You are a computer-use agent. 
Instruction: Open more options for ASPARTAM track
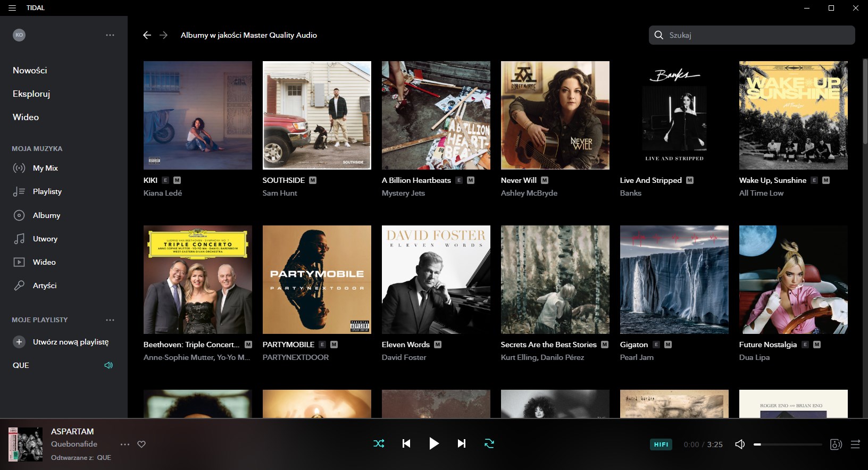[x=125, y=444]
